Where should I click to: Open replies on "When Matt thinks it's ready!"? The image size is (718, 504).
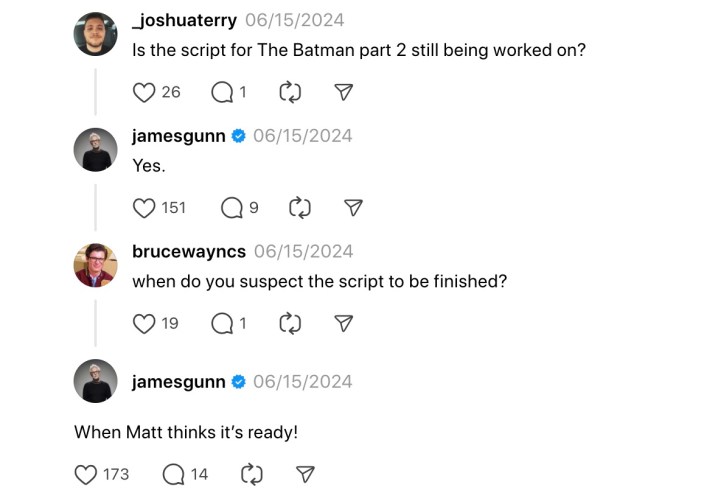tap(173, 474)
